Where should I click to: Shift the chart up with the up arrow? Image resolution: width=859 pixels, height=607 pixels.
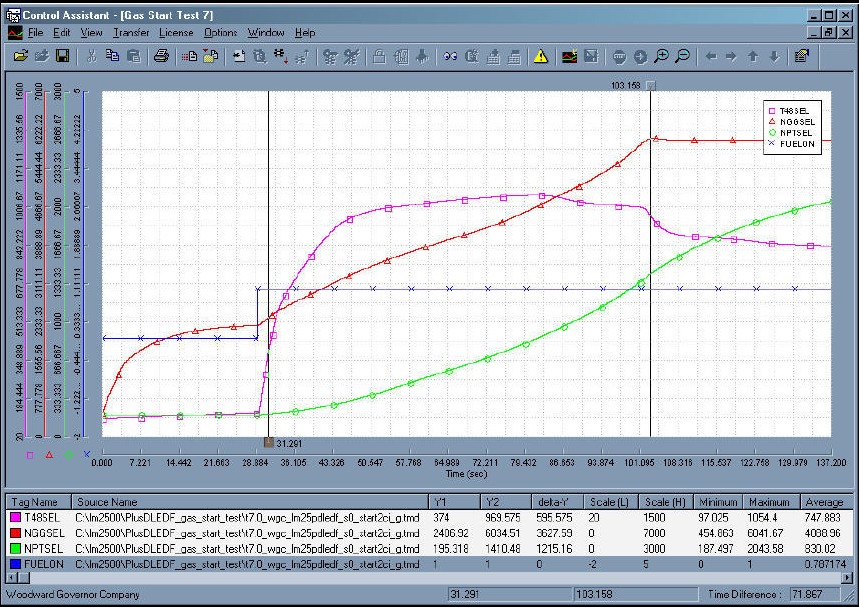pos(753,56)
